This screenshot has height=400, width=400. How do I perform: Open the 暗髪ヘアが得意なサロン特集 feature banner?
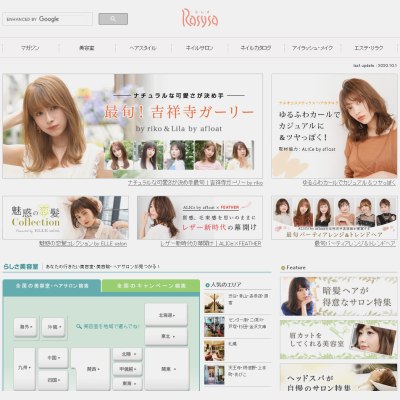click(x=339, y=296)
